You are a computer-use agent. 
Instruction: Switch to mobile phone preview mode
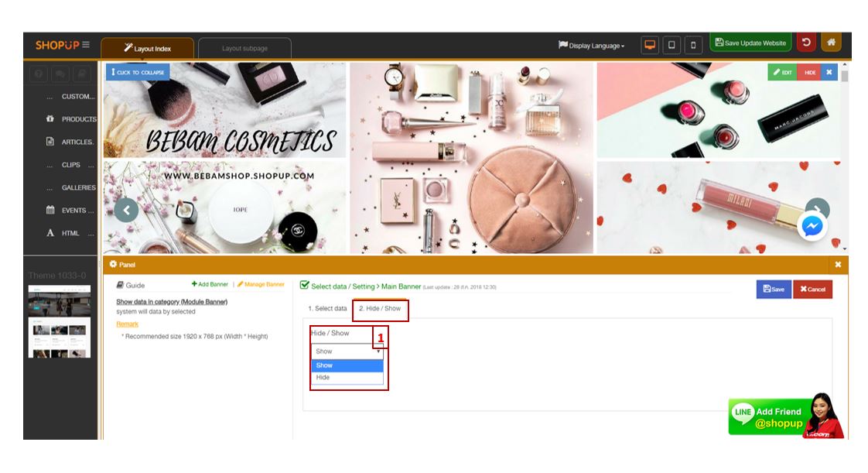(x=693, y=45)
